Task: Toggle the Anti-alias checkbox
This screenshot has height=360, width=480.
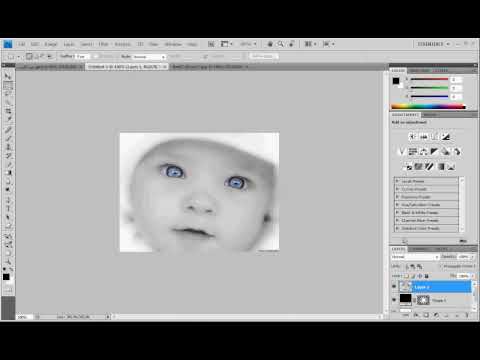Action: pyautogui.click(x=96, y=56)
